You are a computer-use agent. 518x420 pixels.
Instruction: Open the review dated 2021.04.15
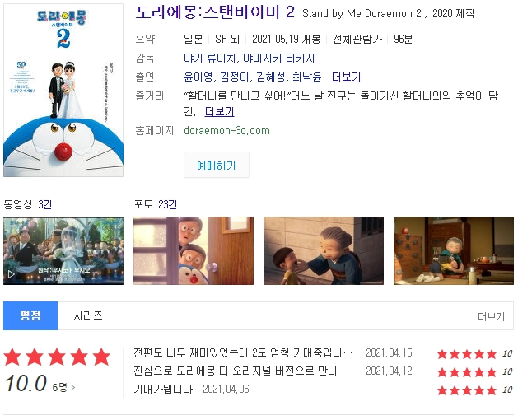[x=243, y=353]
